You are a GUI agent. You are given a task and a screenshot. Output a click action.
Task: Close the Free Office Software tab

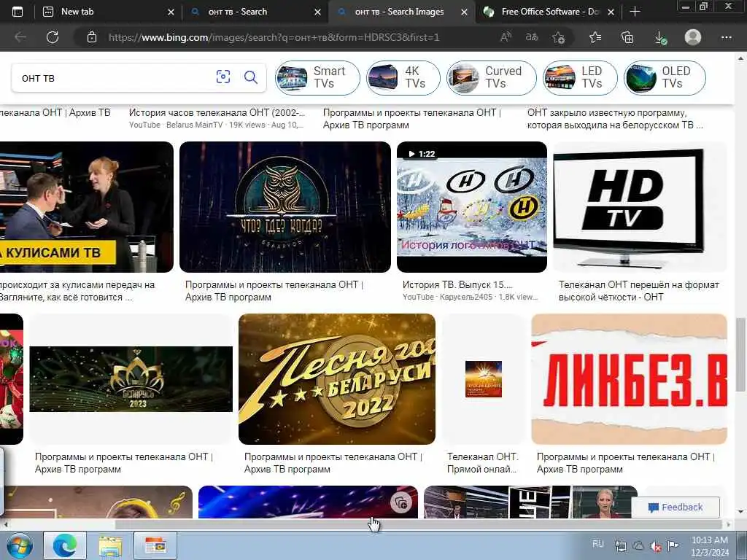click(611, 12)
